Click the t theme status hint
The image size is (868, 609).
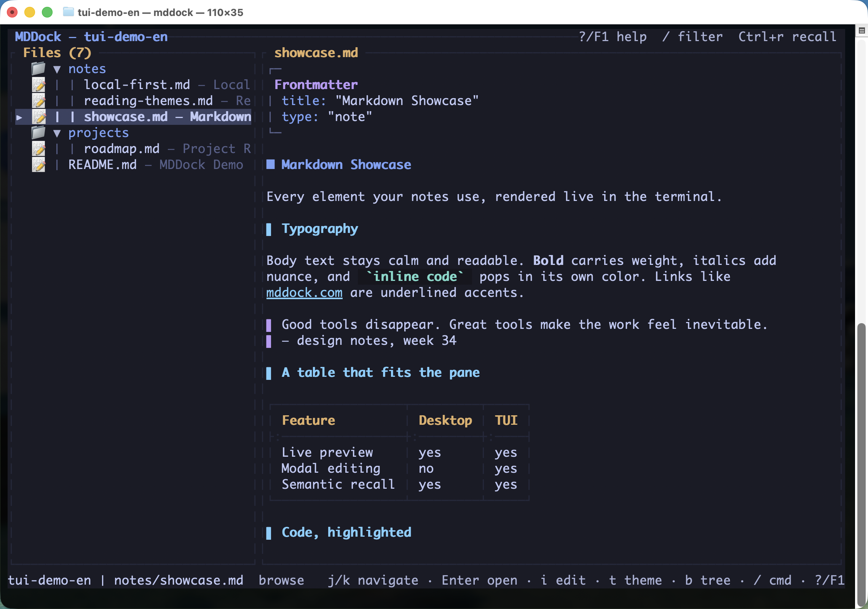tap(635, 580)
